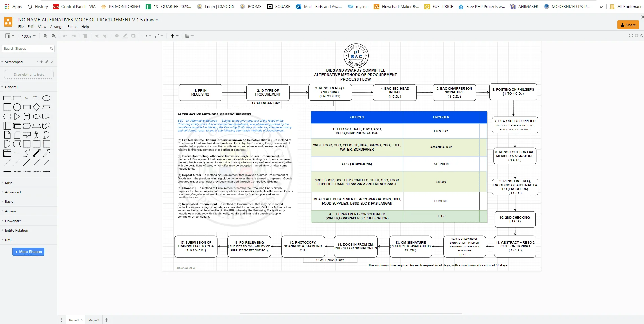Select the Page-1 tab

tap(75, 320)
